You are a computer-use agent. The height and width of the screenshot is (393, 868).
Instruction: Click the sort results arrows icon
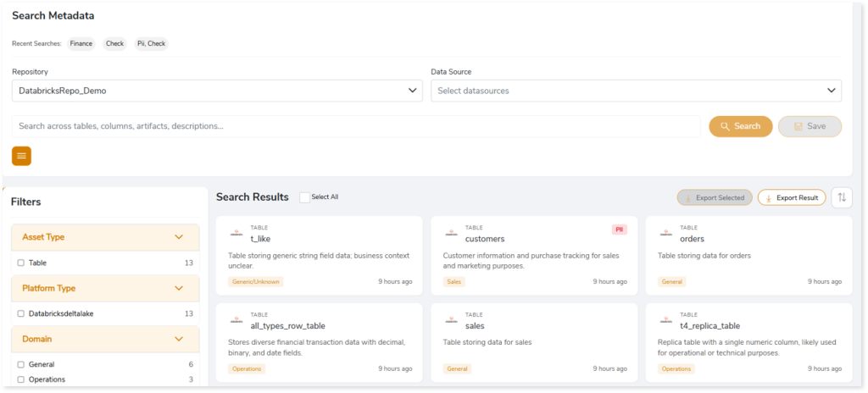pyautogui.click(x=842, y=197)
